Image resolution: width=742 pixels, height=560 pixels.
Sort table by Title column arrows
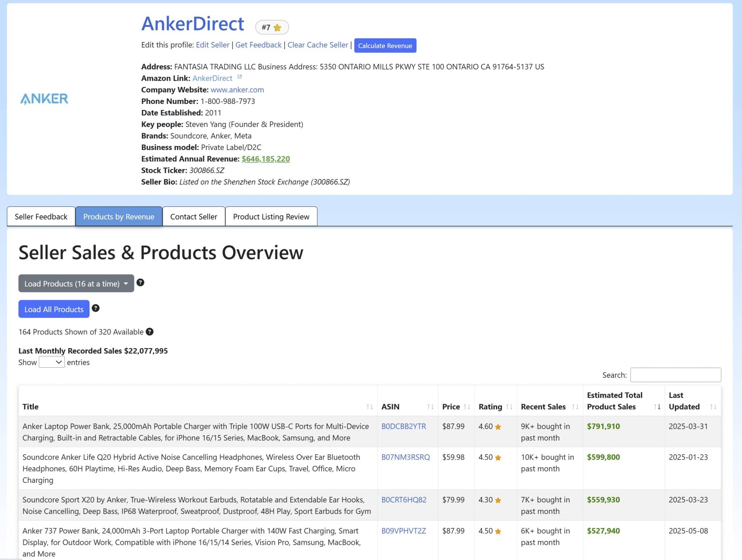point(370,407)
